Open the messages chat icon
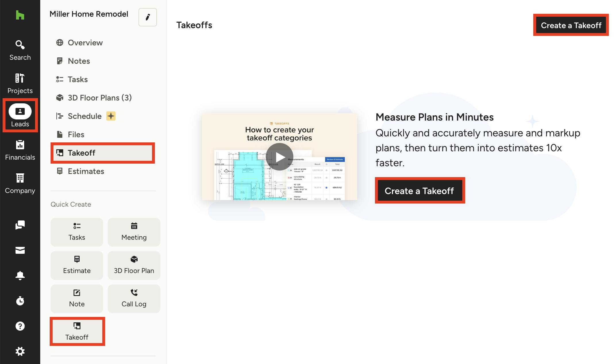Image resolution: width=616 pixels, height=364 pixels. pos(20,225)
